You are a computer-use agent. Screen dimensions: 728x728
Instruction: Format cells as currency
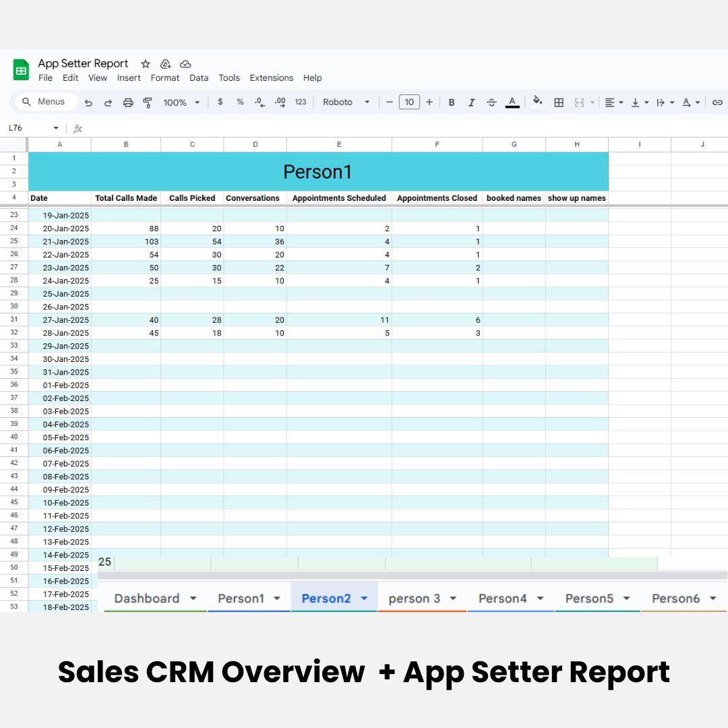point(220,102)
